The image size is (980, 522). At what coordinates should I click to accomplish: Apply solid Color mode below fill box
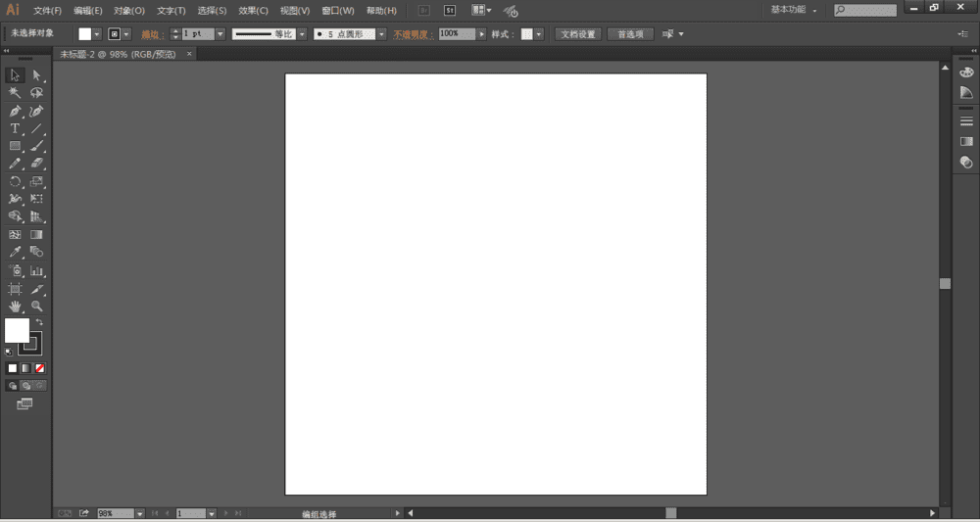[x=12, y=368]
